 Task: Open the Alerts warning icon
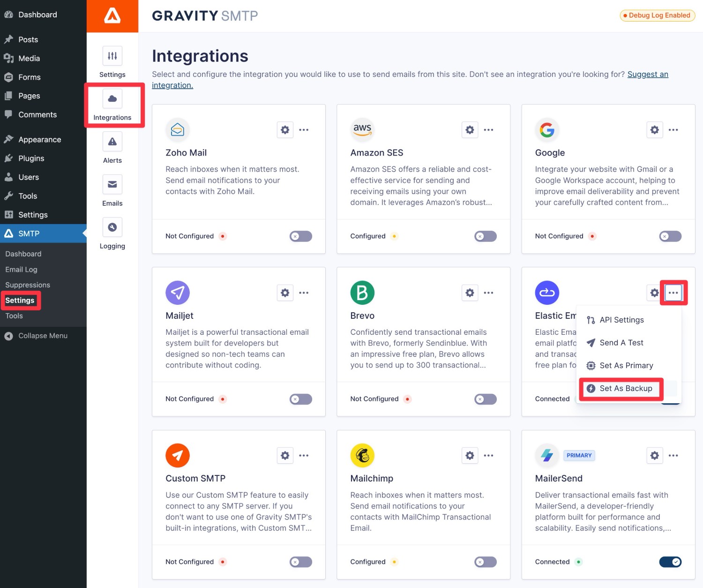112,142
